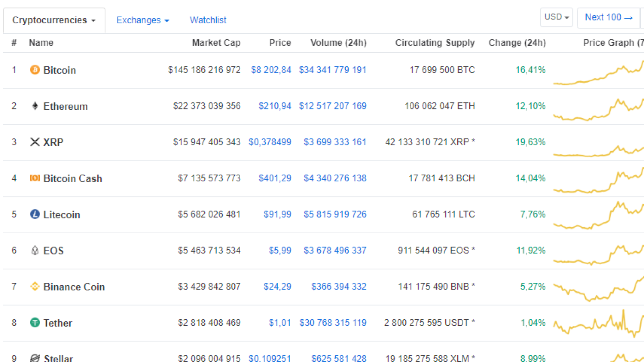Screen dimensions: 644x362
Task: Click Ethereum volume $12 517 207 169
Action: pos(332,106)
